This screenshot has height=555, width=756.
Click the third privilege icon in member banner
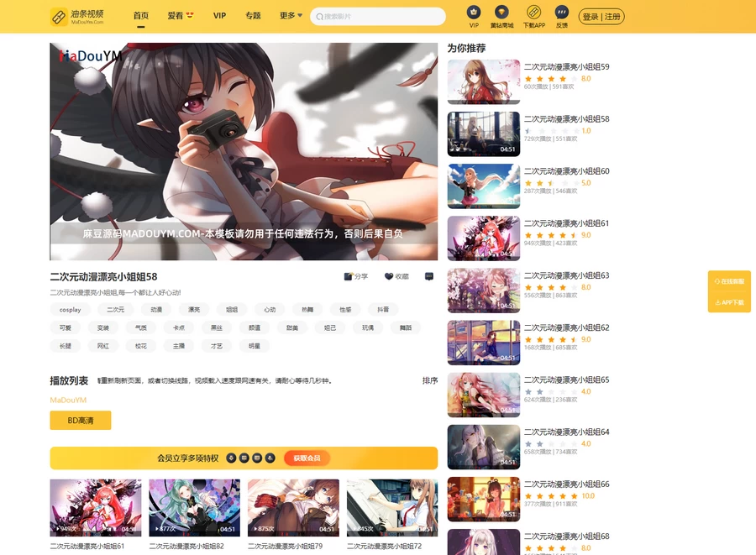257,458
